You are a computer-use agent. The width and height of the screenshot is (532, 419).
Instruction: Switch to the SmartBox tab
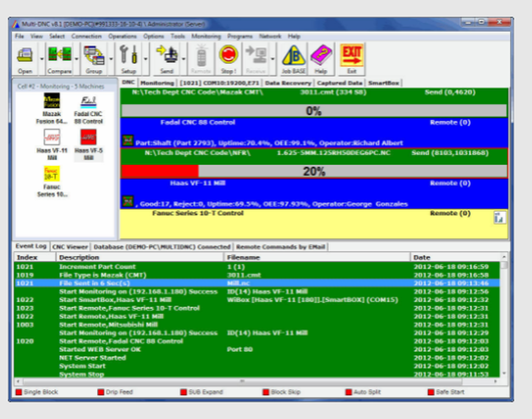(x=384, y=83)
